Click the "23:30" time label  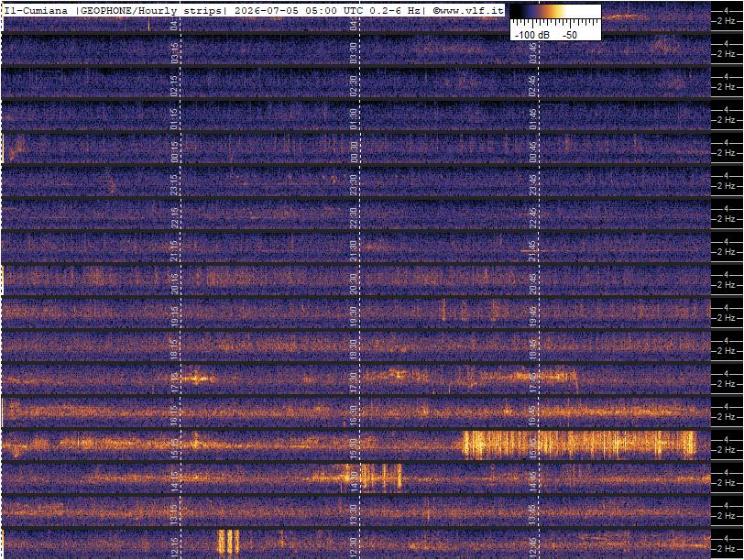tap(353, 184)
